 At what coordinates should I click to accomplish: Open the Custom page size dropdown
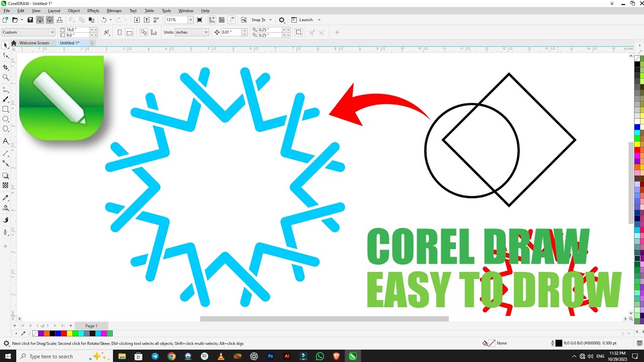(x=52, y=32)
